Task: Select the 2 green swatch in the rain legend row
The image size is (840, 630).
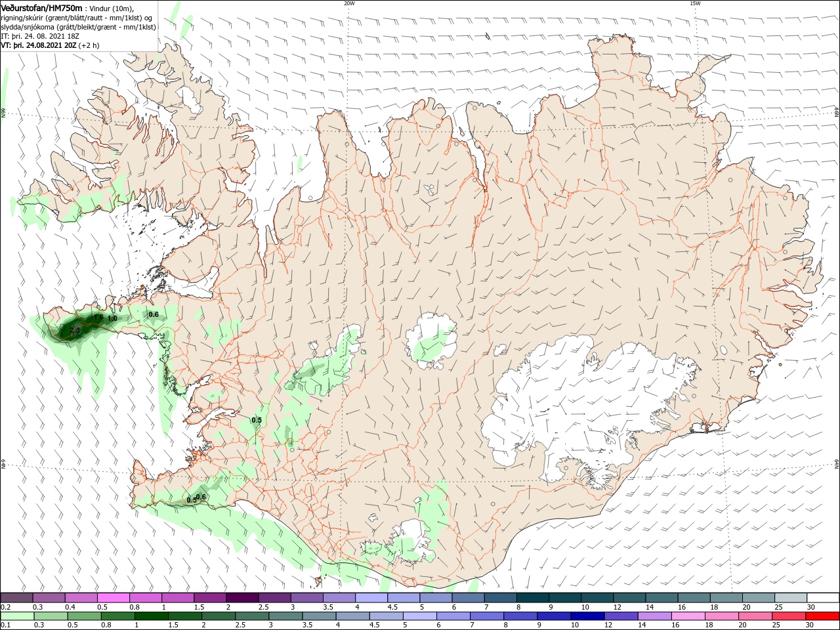Action: pos(219,616)
